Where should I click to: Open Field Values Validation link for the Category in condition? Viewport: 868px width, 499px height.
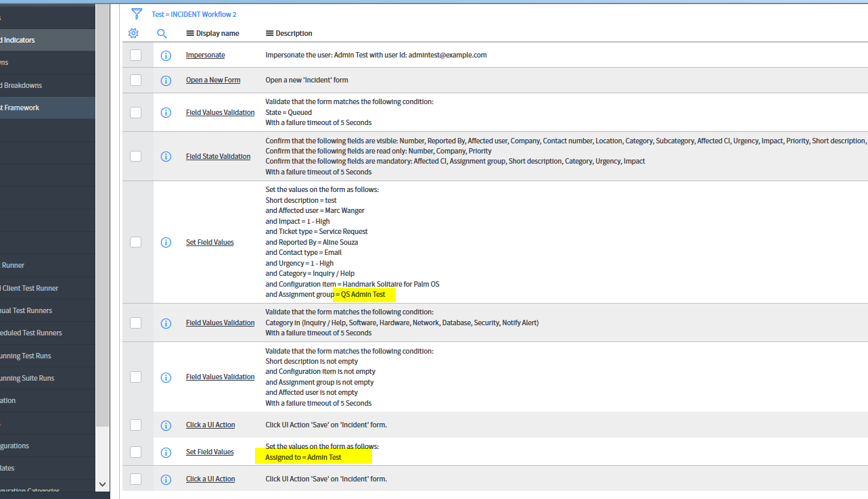tap(221, 323)
